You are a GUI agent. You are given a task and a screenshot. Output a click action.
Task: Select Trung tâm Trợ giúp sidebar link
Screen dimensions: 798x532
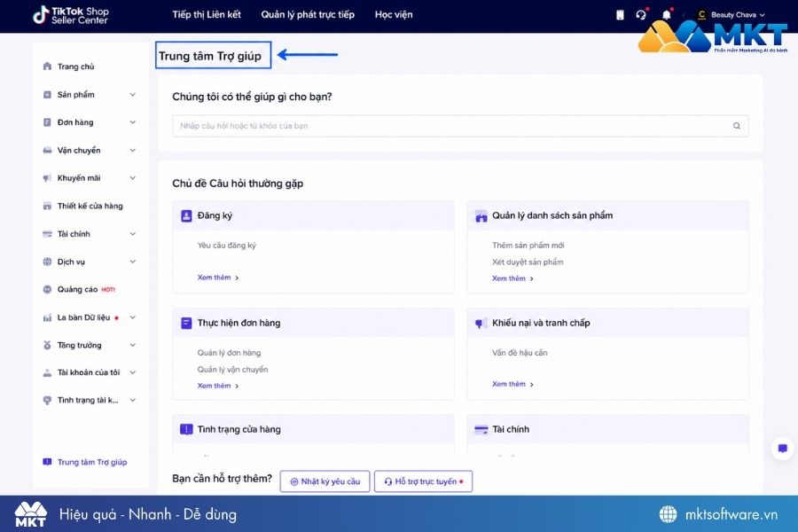[92, 462]
